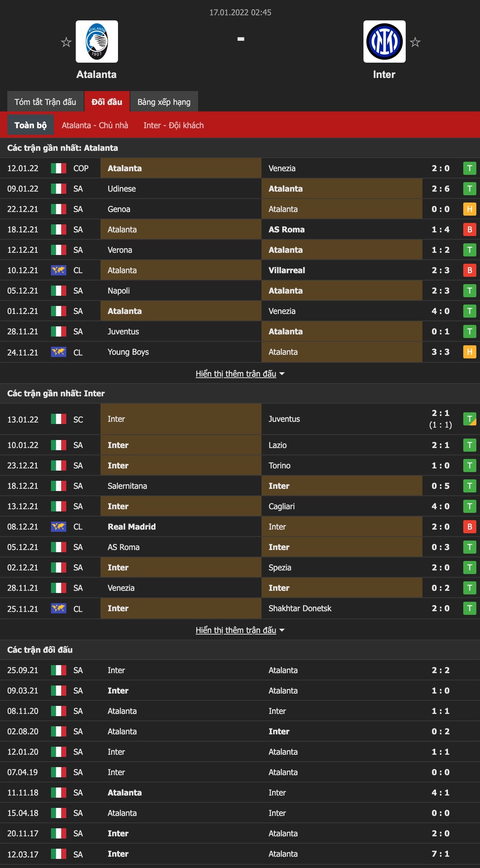Screen dimensions: 480x868
Task: Open Real Madrid team in 08.12.21 match
Action: [132, 527]
